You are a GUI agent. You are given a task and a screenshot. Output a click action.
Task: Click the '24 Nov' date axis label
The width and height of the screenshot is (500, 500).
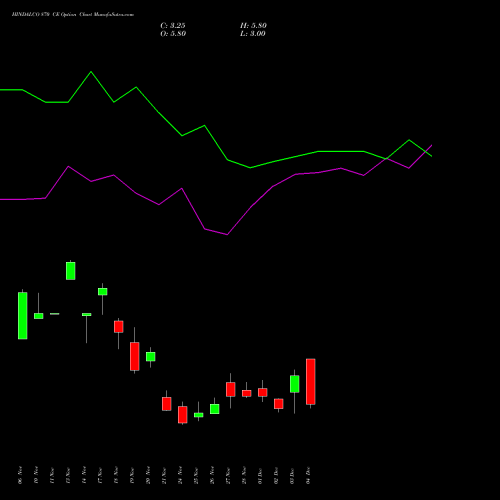click(x=180, y=475)
